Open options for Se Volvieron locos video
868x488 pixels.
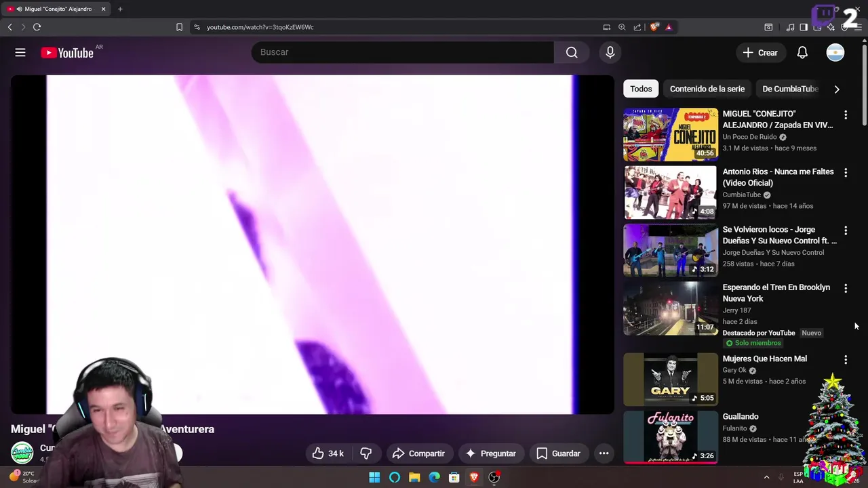click(x=846, y=230)
